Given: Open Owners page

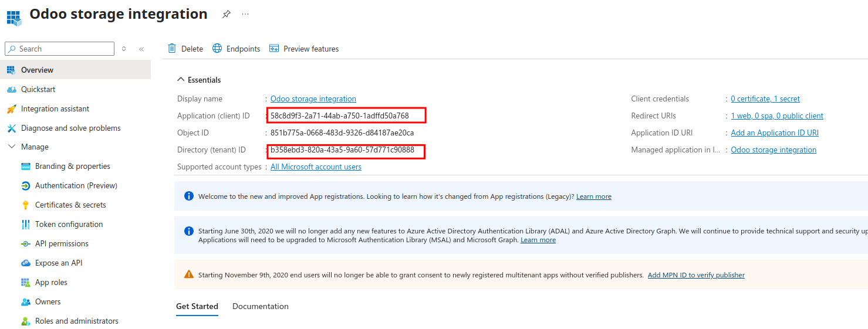Looking at the screenshot, I should [x=48, y=301].
